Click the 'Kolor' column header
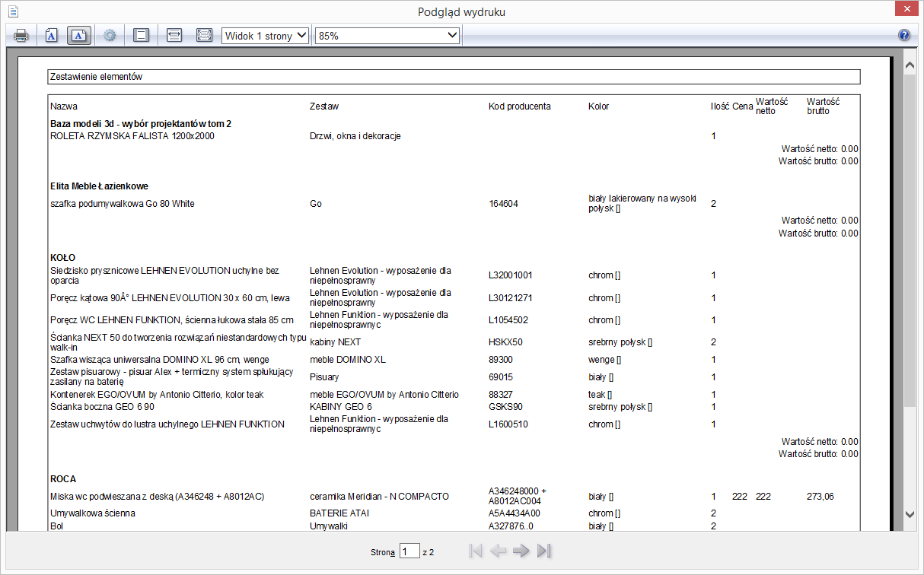 pyautogui.click(x=599, y=106)
